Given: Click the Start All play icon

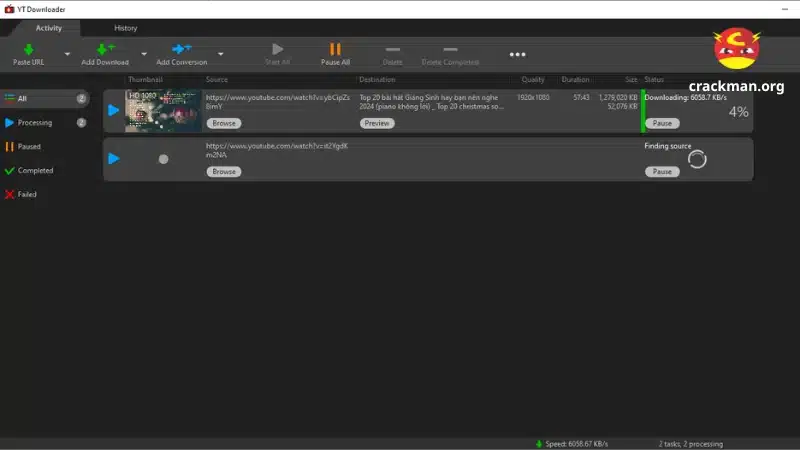Looking at the screenshot, I should pyautogui.click(x=278, y=49).
